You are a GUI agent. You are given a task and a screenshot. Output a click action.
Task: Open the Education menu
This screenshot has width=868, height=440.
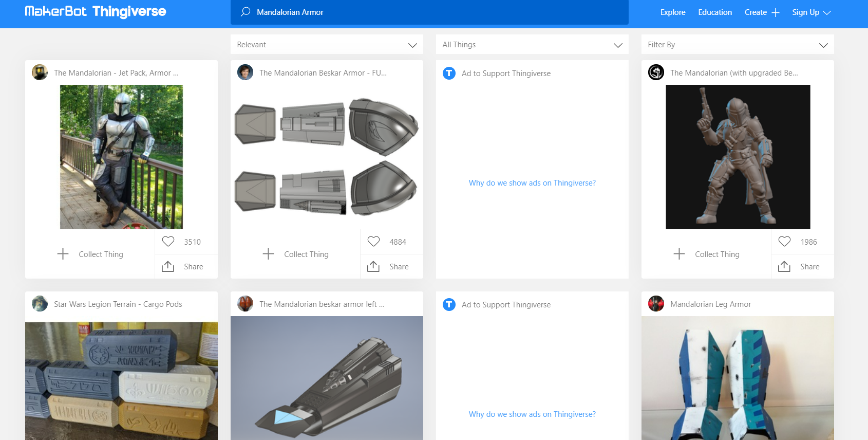[715, 12]
